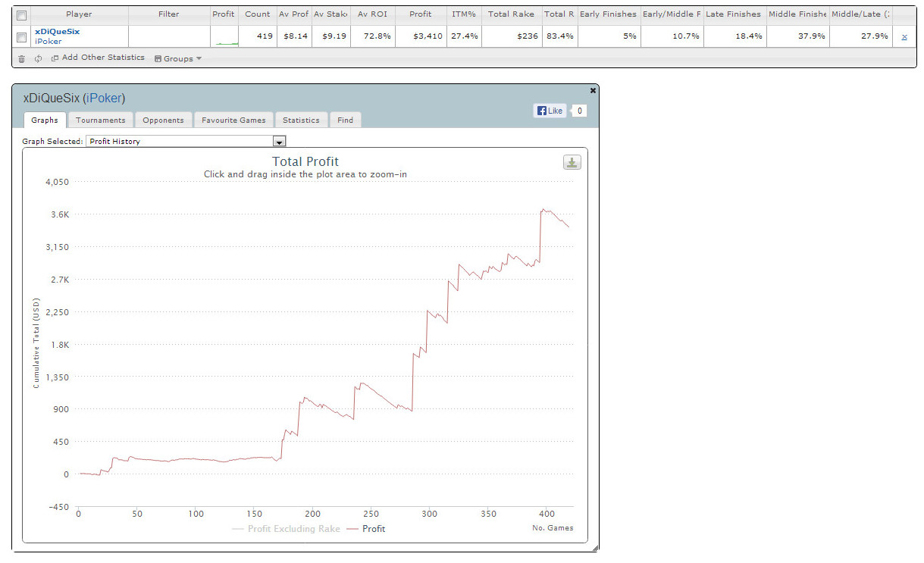The image size is (924, 563).
Task: Click the 419 count cell
Action: coord(258,36)
